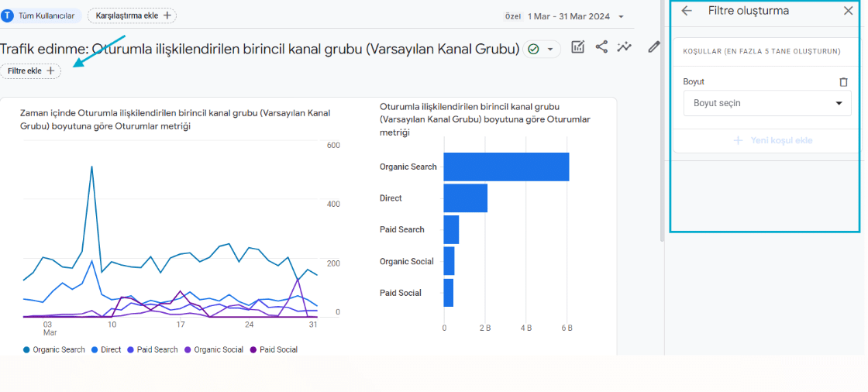Expand the date range 1 Mar - 31 Mar 2024
The width and height of the screenshot is (868, 392).
[576, 16]
